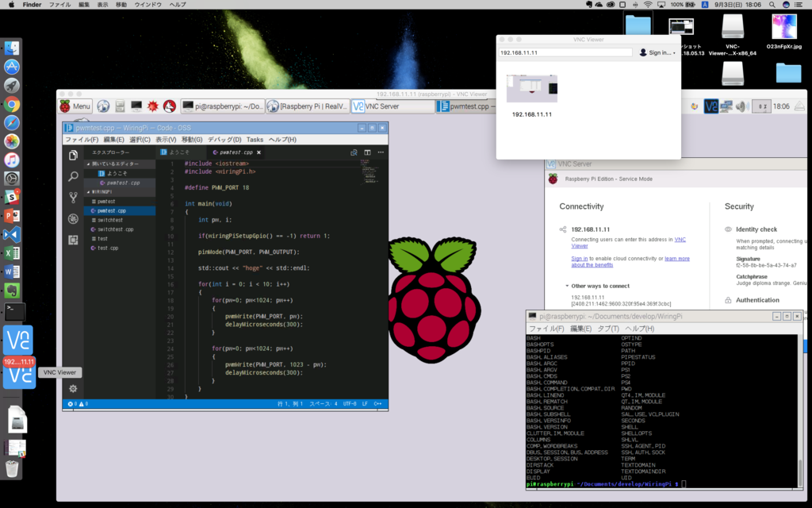Open Chrome from the macOS Dock

tap(11, 104)
